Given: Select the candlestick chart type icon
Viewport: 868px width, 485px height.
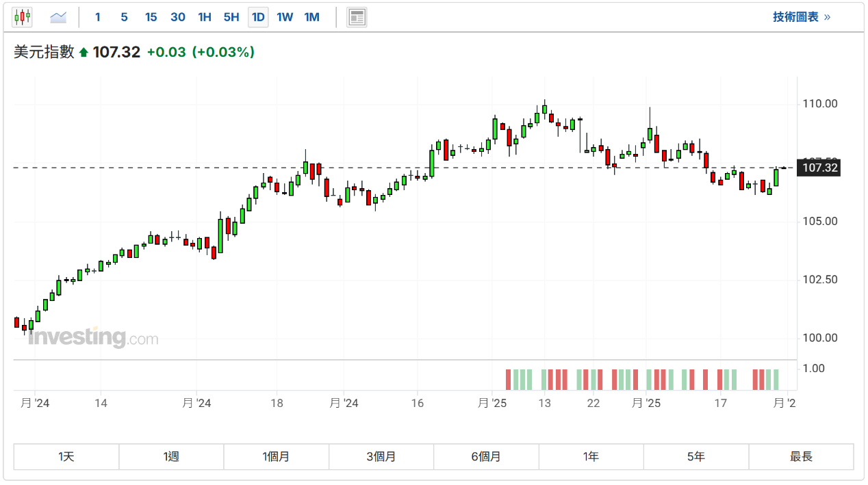Looking at the screenshot, I should [23, 17].
